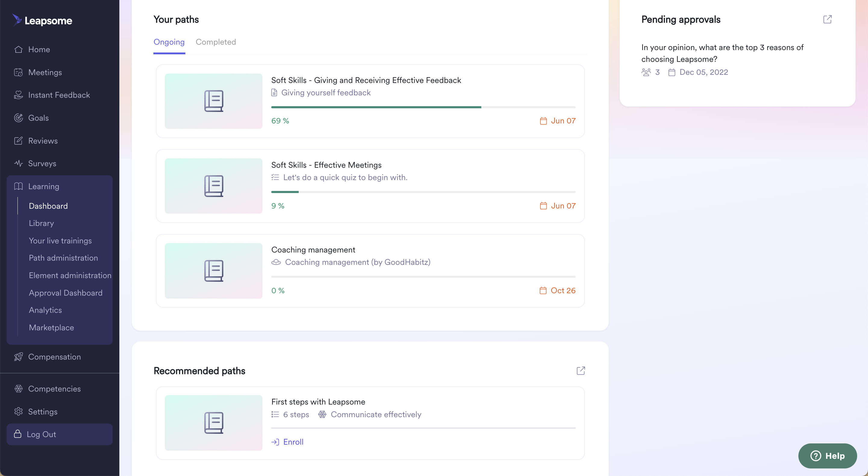Click the Leapsome logo
Viewport: 868px width, 476px height.
click(x=42, y=20)
